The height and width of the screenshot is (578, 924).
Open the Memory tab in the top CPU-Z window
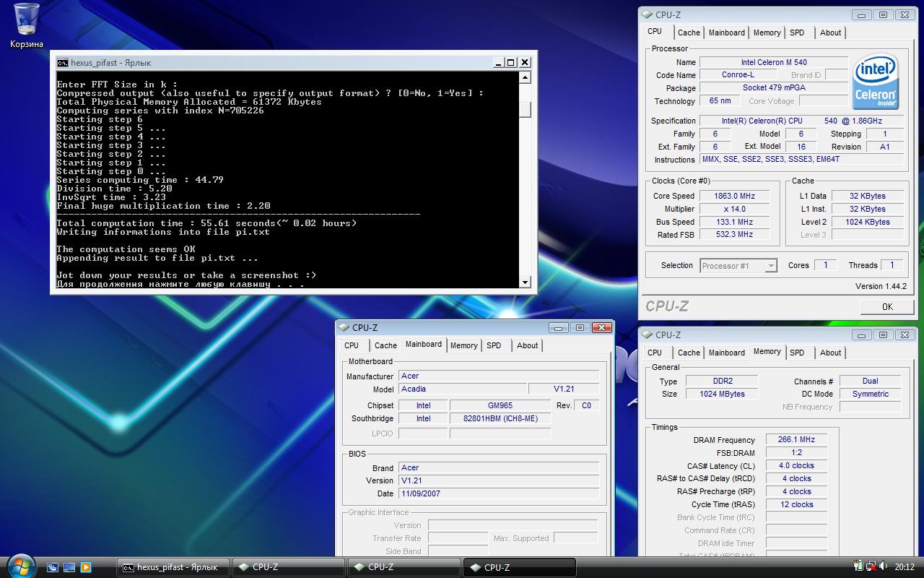(x=767, y=33)
